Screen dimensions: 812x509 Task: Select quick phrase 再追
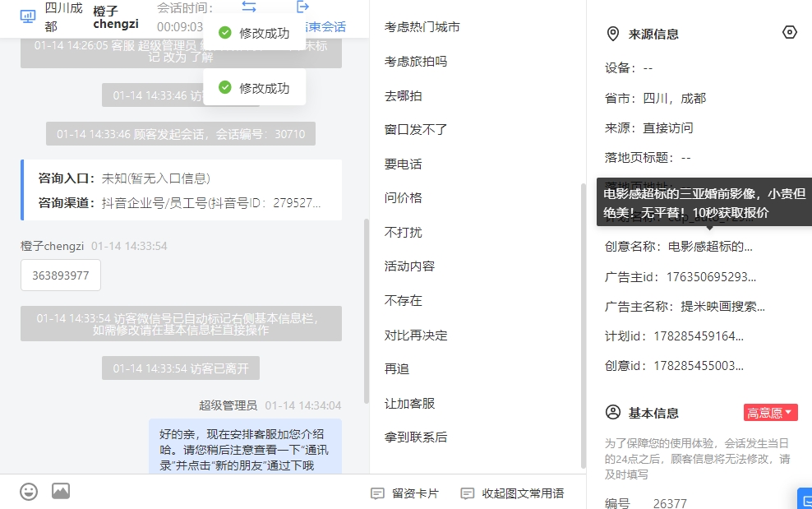click(397, 369)
